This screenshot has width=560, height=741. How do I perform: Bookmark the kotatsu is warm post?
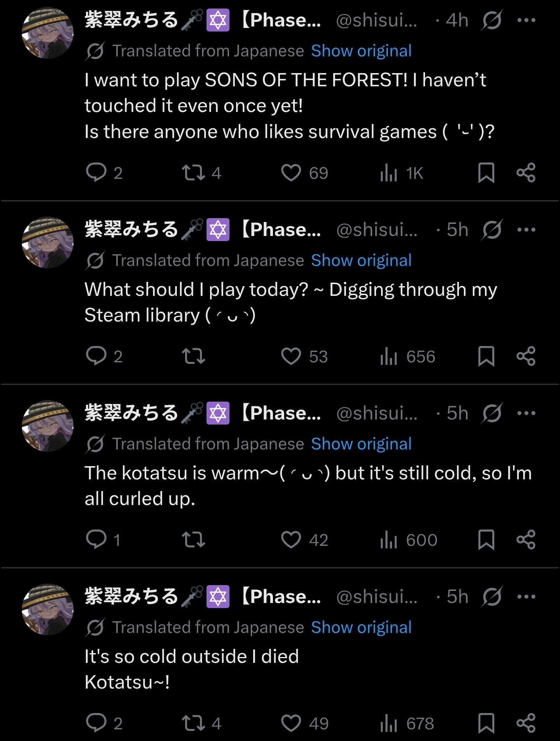click(486, 540)
